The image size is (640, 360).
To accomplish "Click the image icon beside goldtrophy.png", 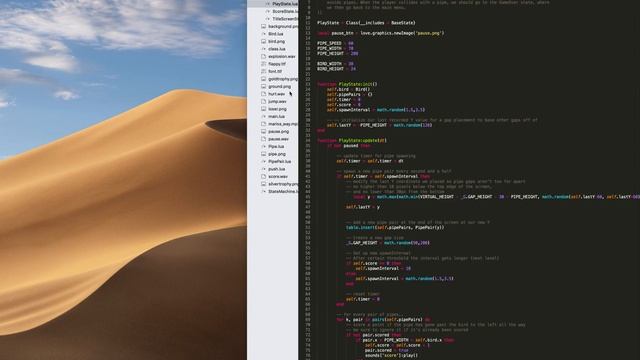I will pyautogui.click(x=264, y=79).
